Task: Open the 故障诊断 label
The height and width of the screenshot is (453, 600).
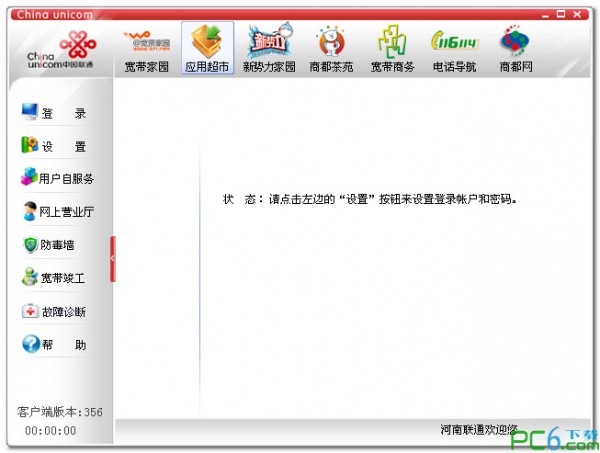Action: coord(64,312)
